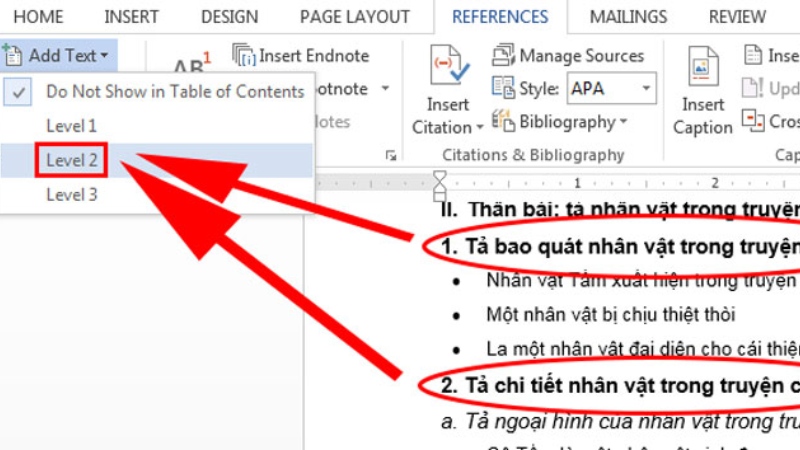Open Manage Sources icon
The width and height of the screenshot is (800, 450).
pyautogui.click(x=504, y=55)
